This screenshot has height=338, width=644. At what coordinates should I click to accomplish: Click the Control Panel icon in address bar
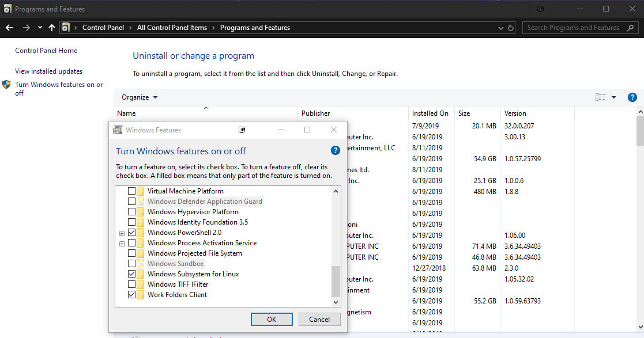65,28
